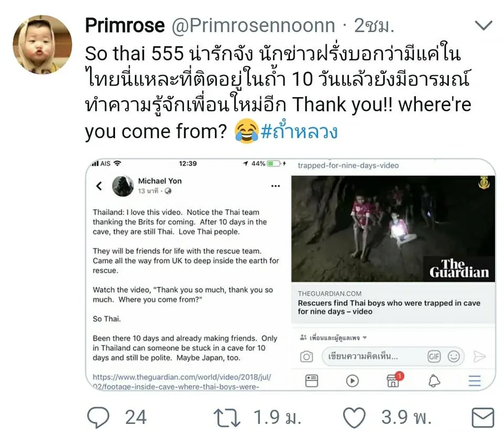The image size is (504, 447).
Task: Open the Facebook Watch video tab
Action: (352, 381)
